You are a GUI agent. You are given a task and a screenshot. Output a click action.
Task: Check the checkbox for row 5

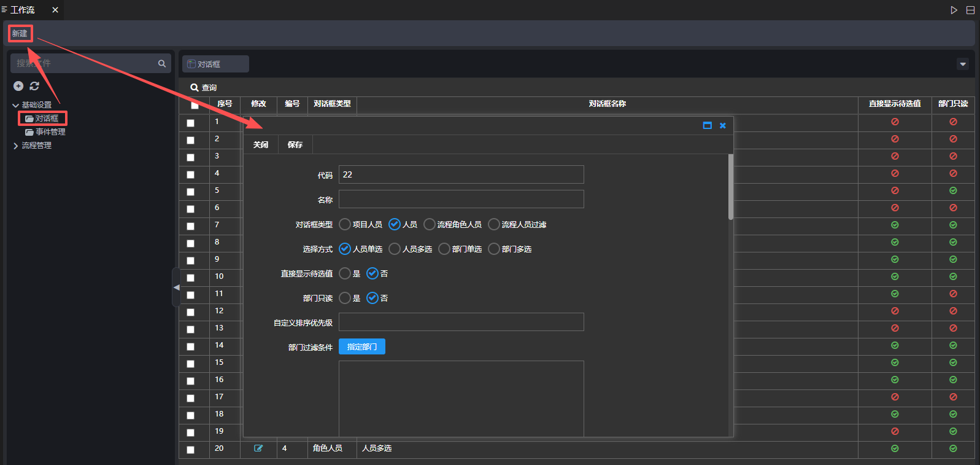click(191, 192)
